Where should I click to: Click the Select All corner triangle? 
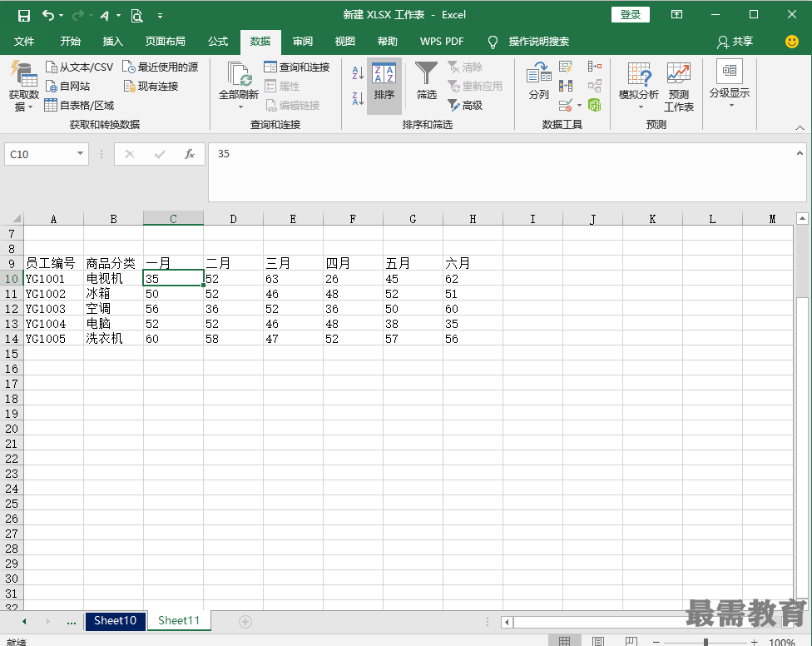[16, 219]
